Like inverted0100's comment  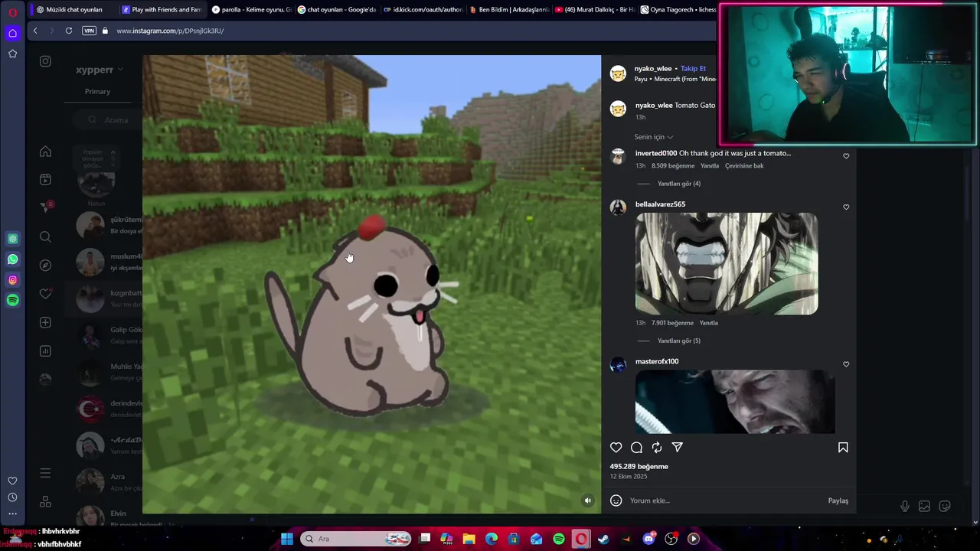click(x=846, y=156)
